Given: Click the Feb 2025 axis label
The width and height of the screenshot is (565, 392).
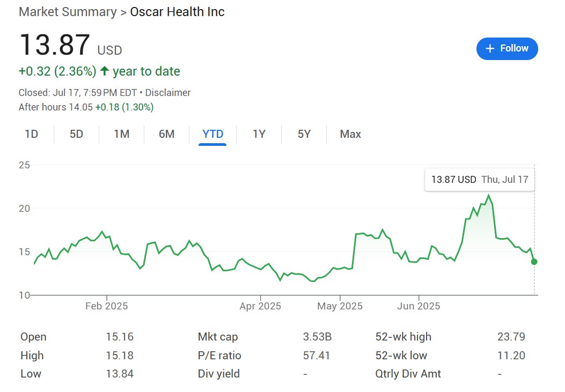Looking at the screenshot, I should 107,306.
